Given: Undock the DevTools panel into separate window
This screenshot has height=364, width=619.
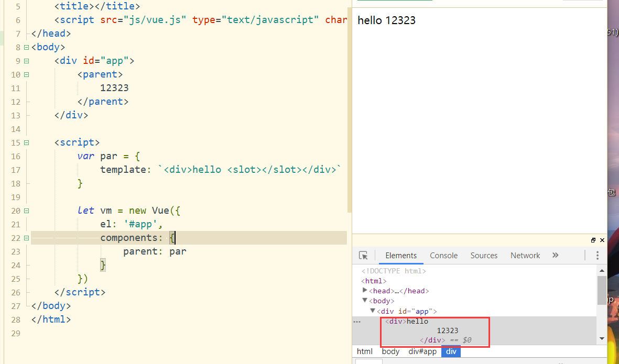Looking at the screenshot, I should point(593,240).
